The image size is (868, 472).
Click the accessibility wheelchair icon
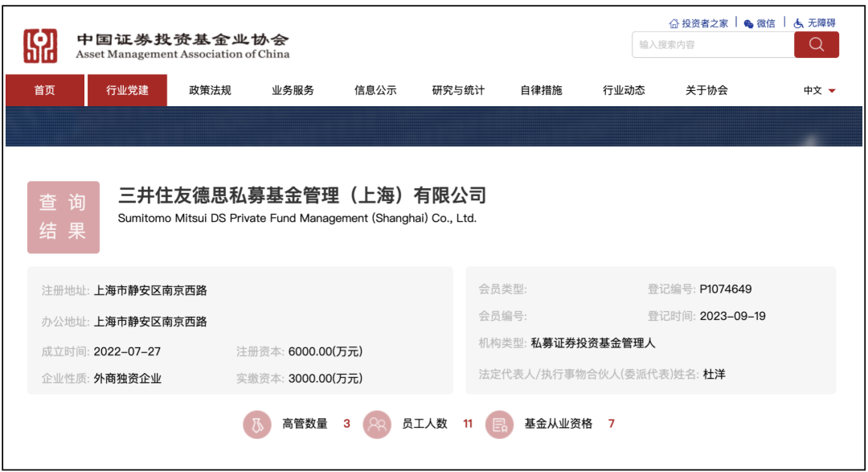798,23
